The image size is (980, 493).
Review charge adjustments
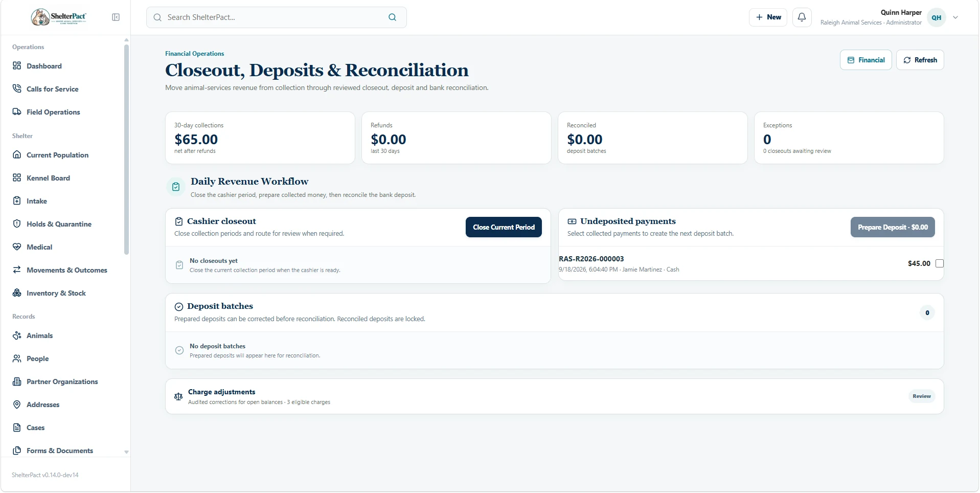coord(921,396)
